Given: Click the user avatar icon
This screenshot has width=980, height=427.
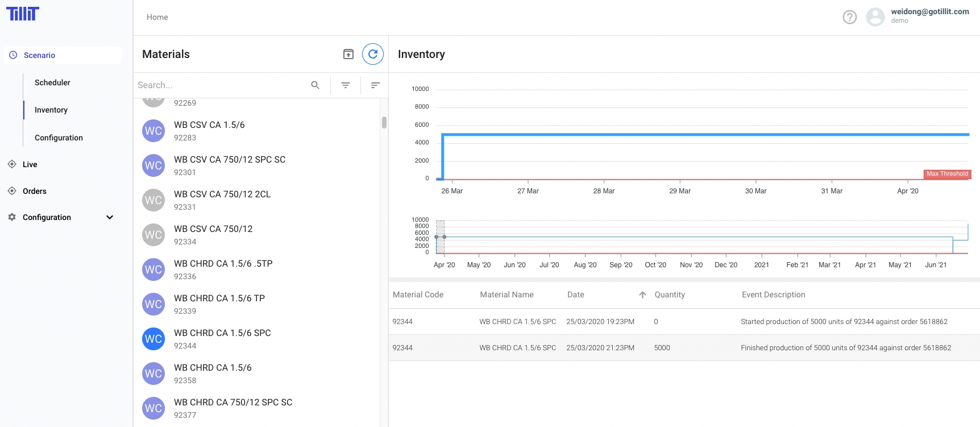Looking at the screenshot, I should (x=875, y=17).
